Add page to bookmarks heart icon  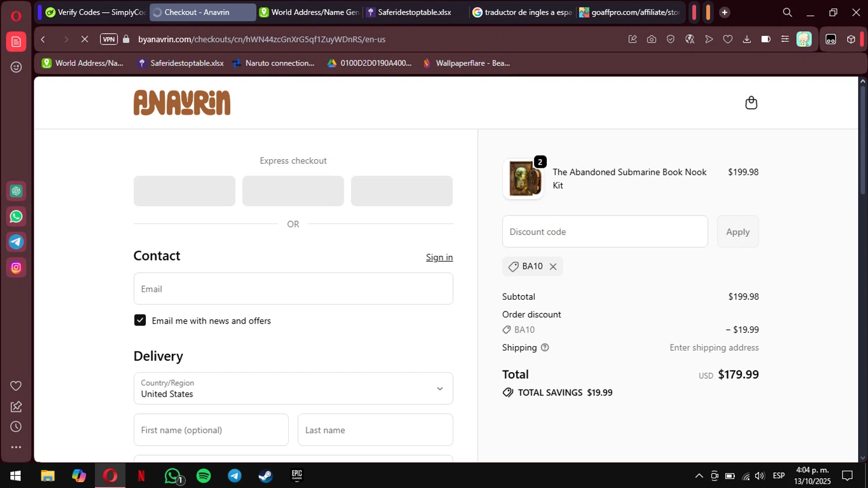(728, 39)
